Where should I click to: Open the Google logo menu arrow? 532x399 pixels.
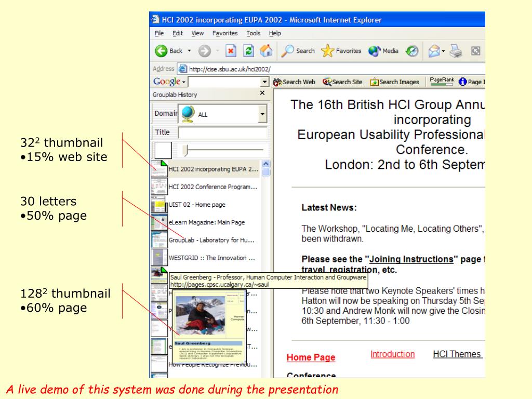pos(183,82)
